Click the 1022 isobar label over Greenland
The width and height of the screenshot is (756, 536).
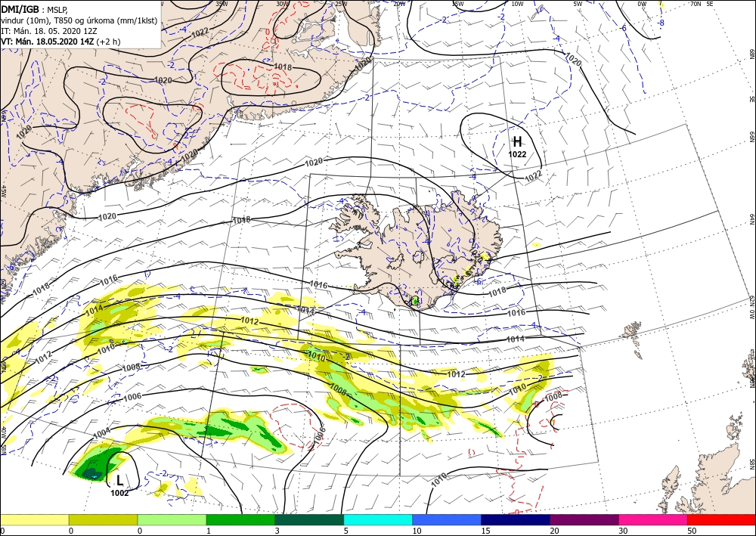tap(200, 33)
